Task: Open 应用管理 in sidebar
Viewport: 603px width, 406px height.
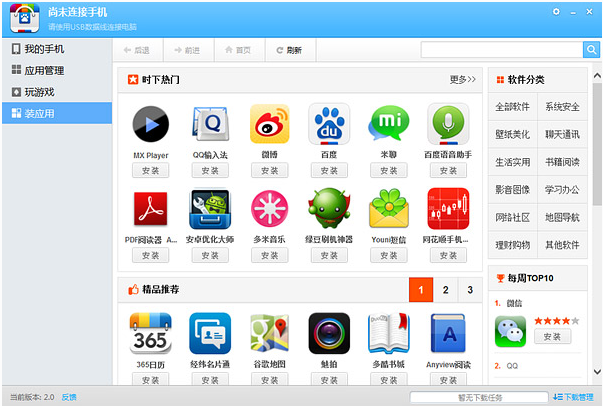Action: (57, 70)
